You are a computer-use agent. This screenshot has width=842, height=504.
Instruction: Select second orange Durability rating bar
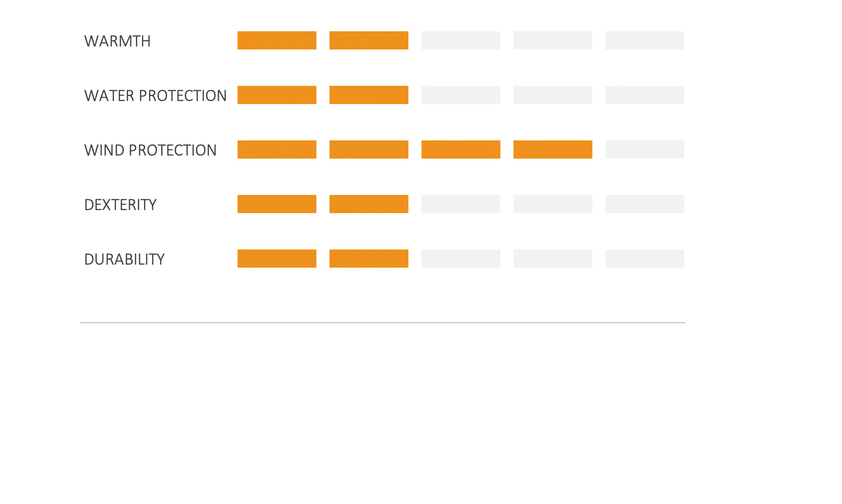(369, 259)
